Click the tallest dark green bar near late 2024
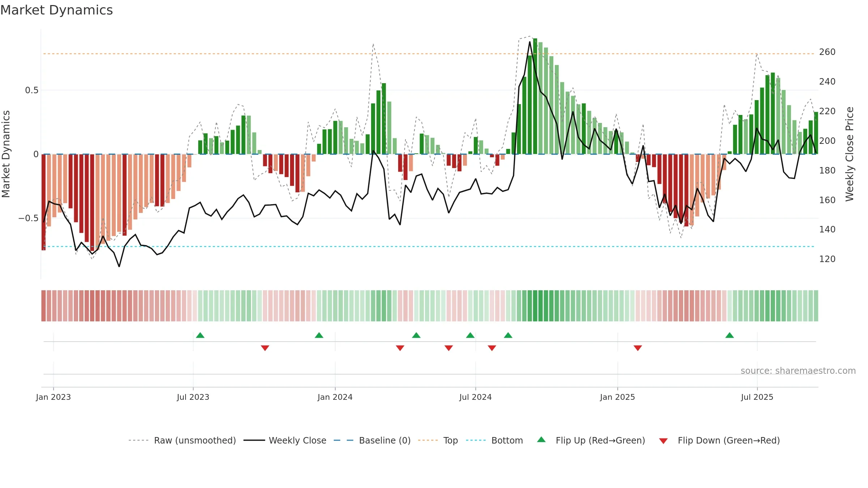The image size is (868, 488). tap(535, 96)
